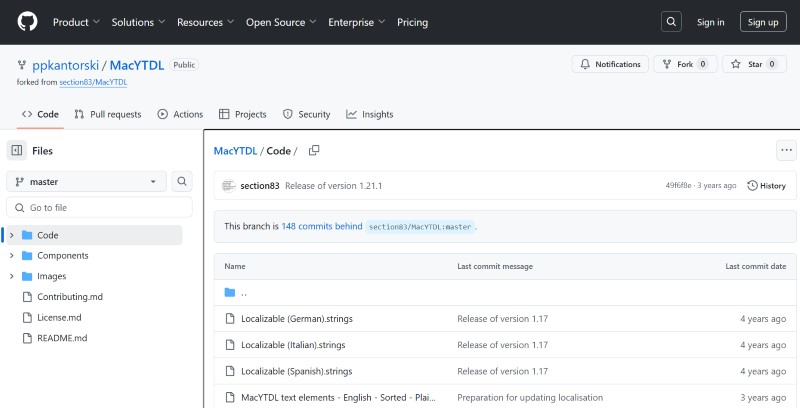Switch to the Actions tab
The height and width of the screenshot is (408, 800).
[180, 114]
